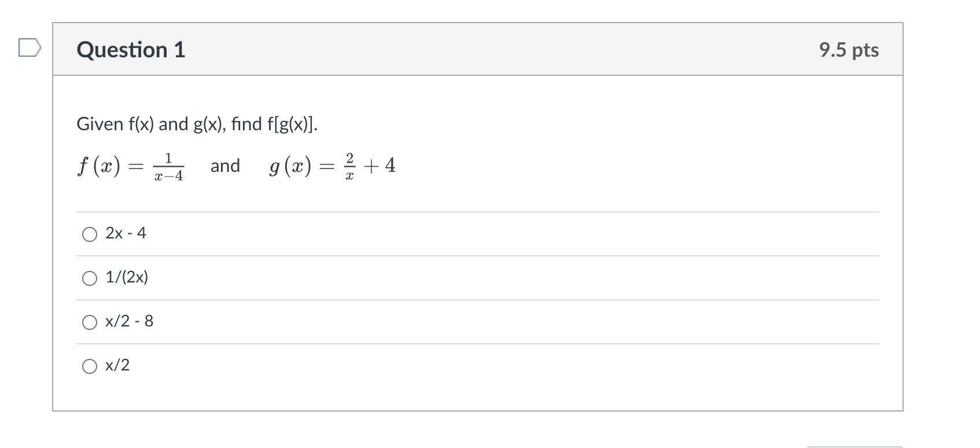
Task: Select the answer option x/2 - 8
Action: point(90,322)
